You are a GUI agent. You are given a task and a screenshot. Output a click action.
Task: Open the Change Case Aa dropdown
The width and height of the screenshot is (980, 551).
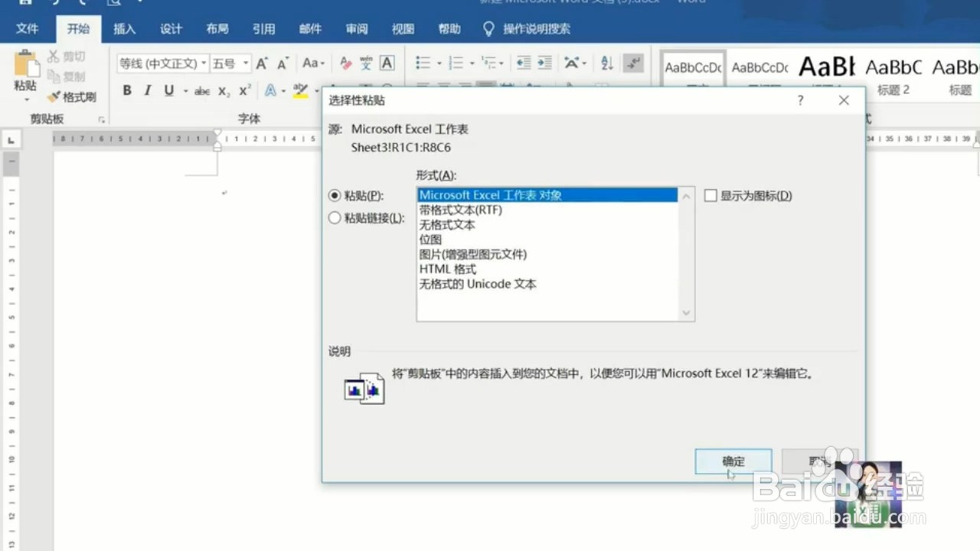[x=313, y=64]
